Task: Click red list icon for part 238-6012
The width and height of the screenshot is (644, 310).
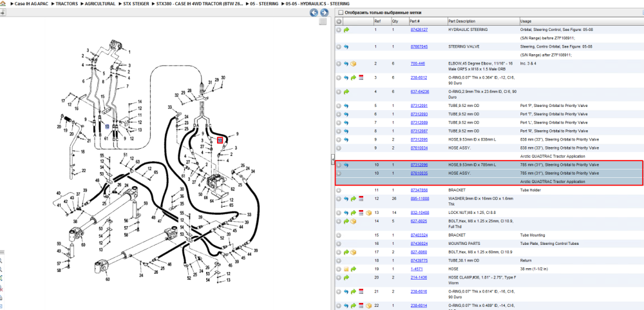Action: pyautogui.click(x=361, y=77)
